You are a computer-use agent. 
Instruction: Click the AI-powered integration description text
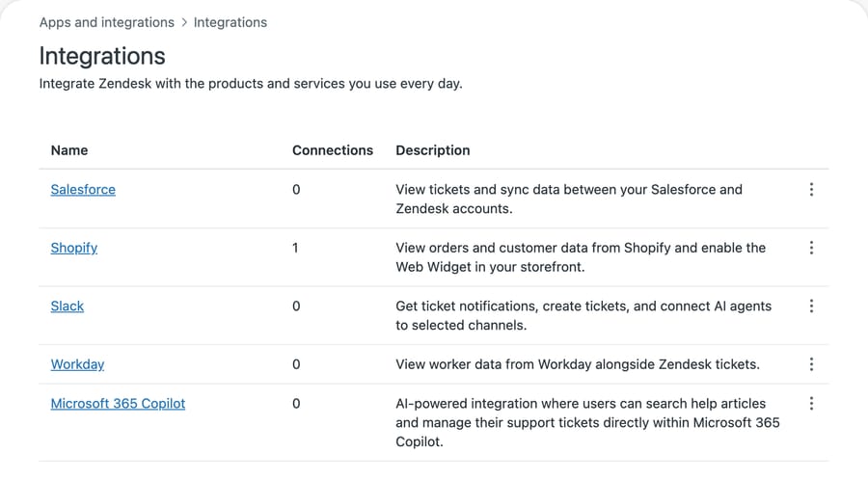[588, 422]
